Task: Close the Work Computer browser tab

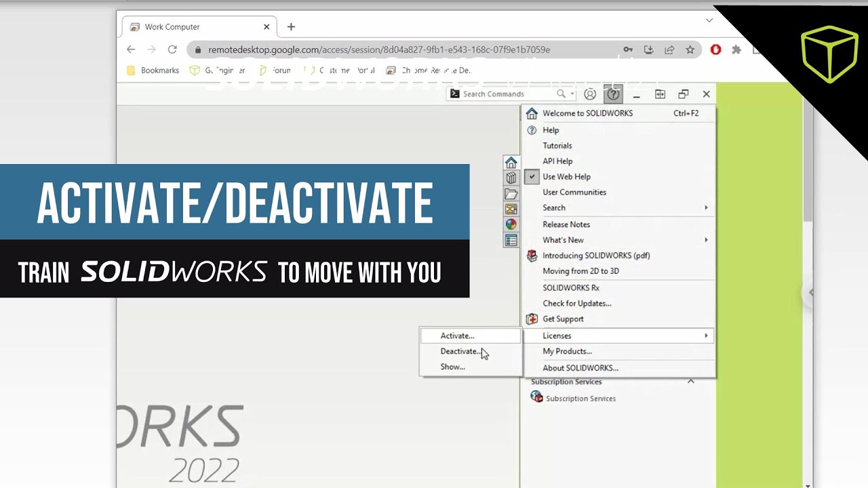Action: coord(267,27)
